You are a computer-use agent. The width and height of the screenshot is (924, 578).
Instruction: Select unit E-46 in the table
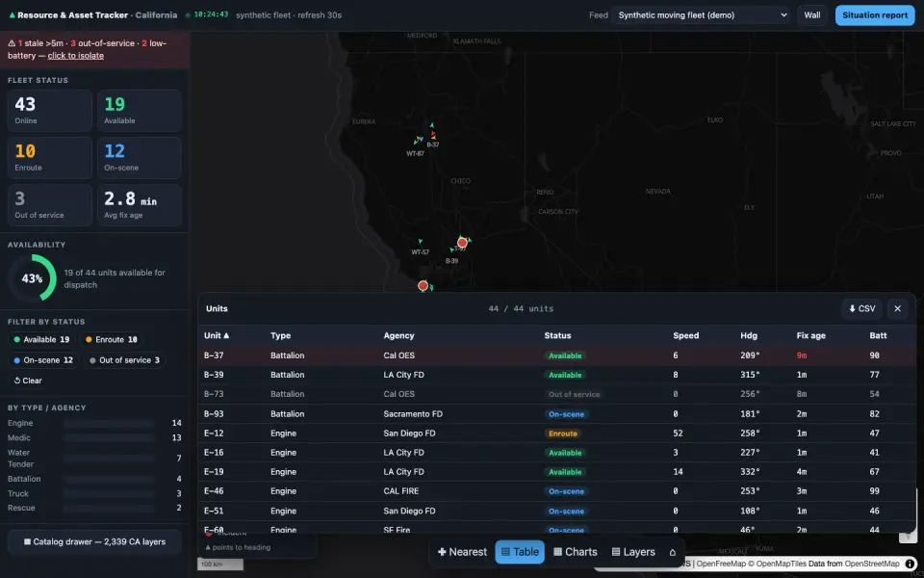(x=557, y=491)
